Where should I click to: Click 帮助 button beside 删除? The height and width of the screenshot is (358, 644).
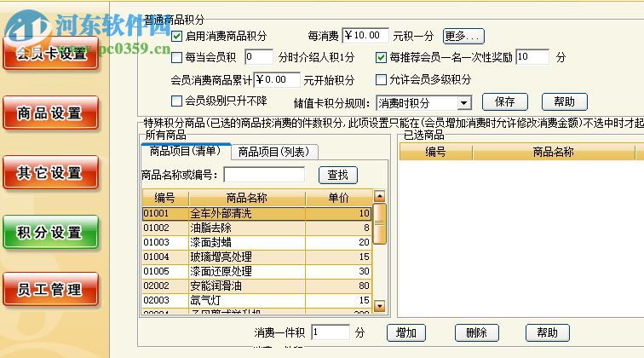pos(548,332)
